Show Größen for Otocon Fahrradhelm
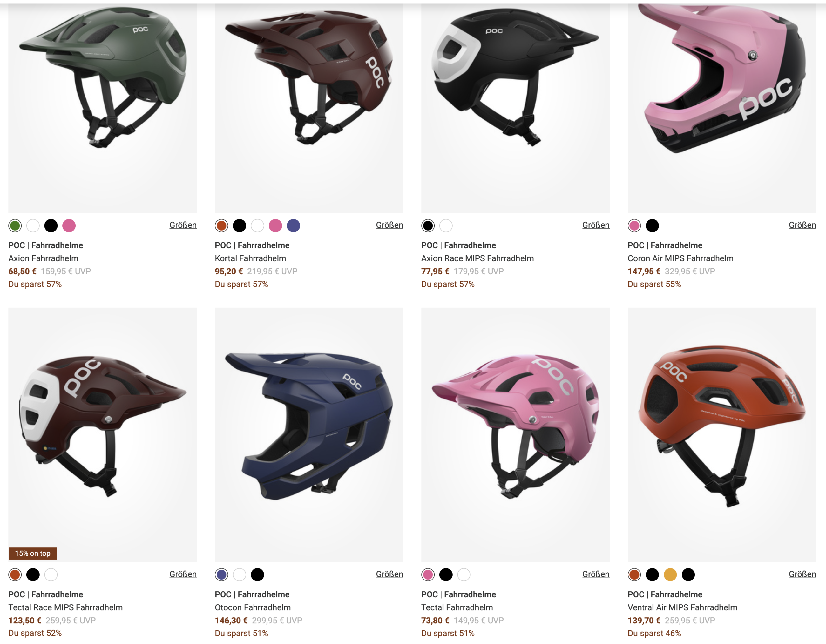 (389, 574)
